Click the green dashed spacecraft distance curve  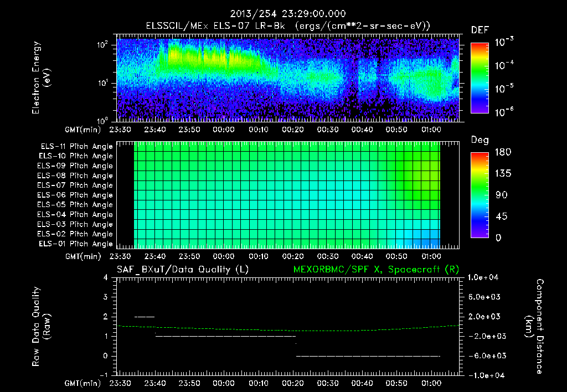coord(288,330)
